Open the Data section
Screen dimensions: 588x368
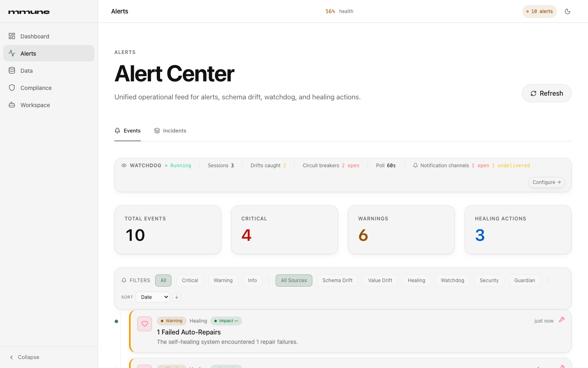49,71
